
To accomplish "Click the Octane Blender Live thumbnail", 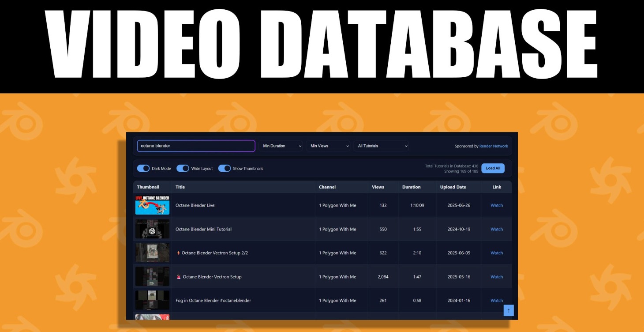I will pos(152,205).
